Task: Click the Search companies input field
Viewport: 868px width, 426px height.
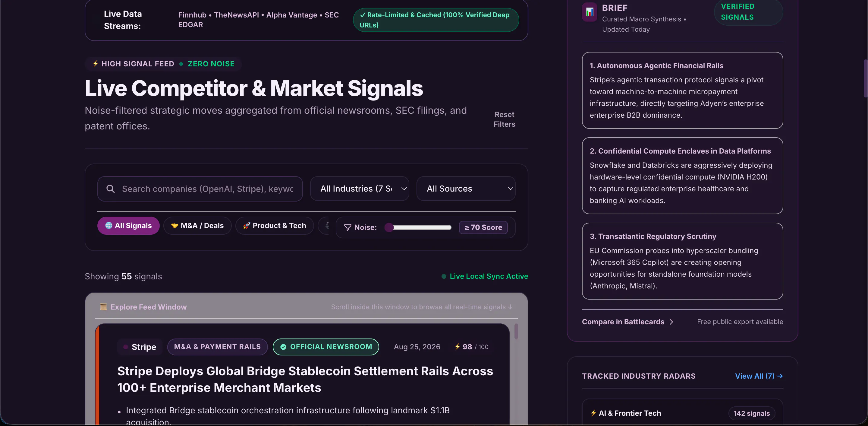Action: point(200,189)
